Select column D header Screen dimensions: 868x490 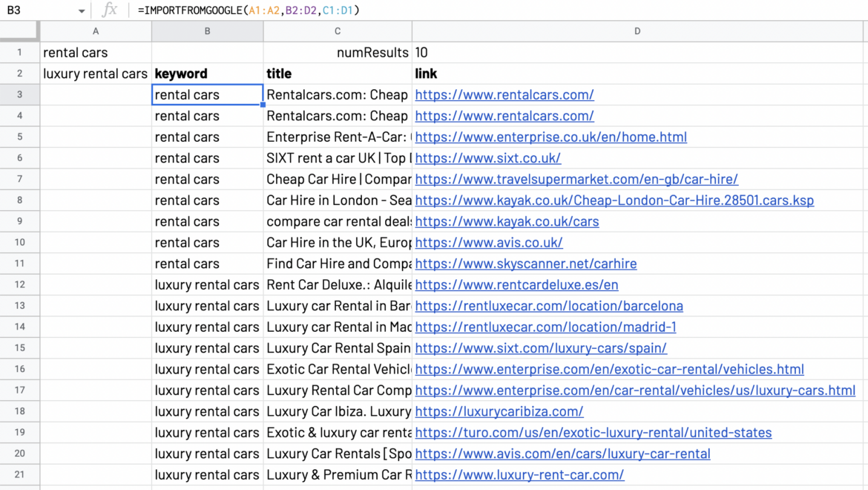[x=637, y=30]
